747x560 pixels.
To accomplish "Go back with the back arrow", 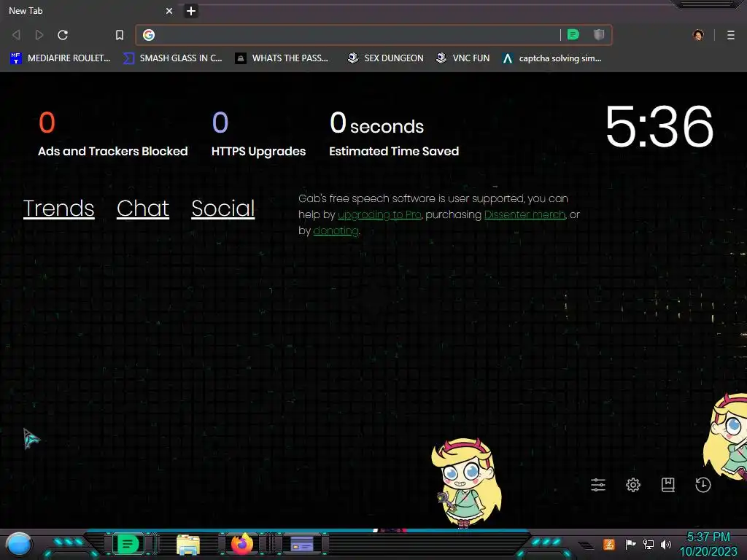I will 16,35.
